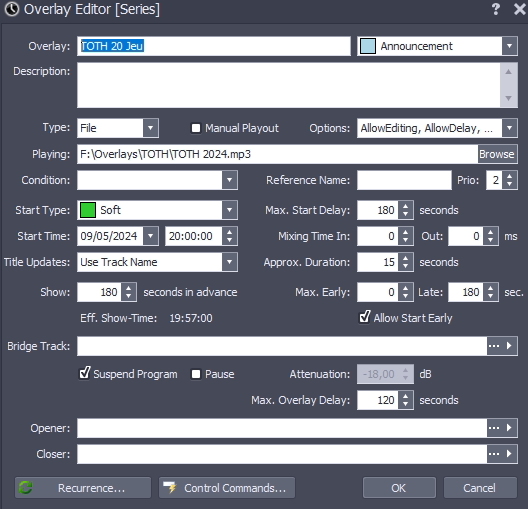Decrease Approx. Duration value
This screenshot has height=509, width=528.
point(405,266)
